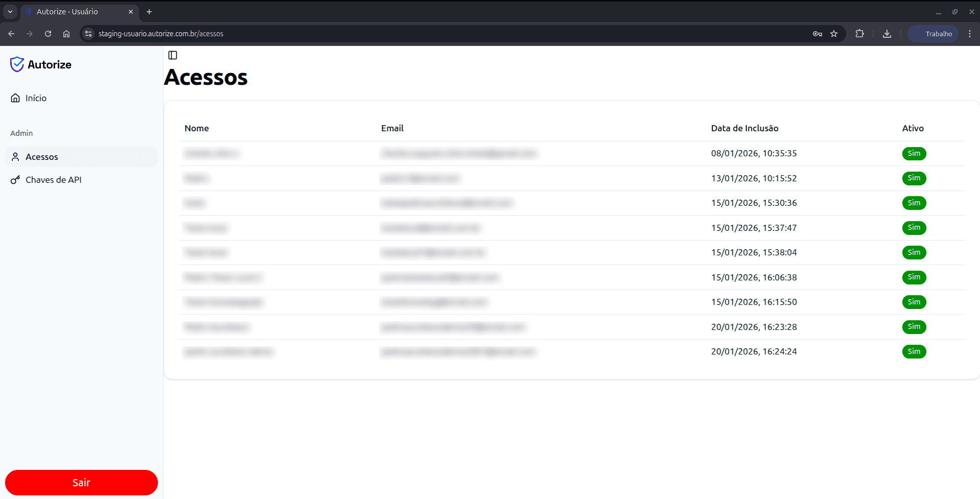Open the browser home page
The image size is (980, 499).
[x=66, y=34]
